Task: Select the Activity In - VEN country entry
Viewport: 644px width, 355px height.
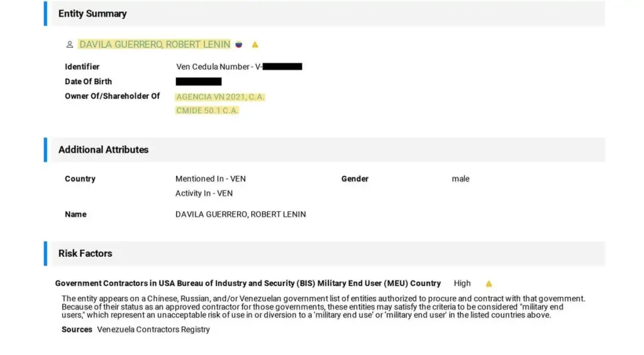Action: point(204,194)
